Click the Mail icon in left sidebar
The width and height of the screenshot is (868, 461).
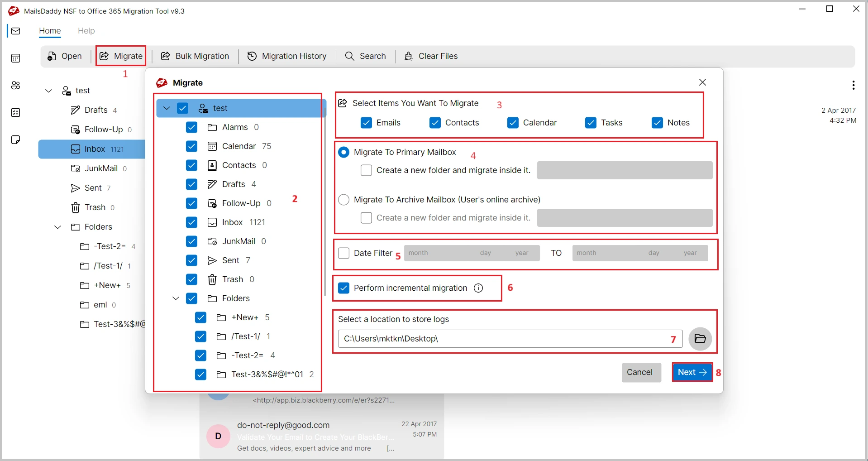16,31
